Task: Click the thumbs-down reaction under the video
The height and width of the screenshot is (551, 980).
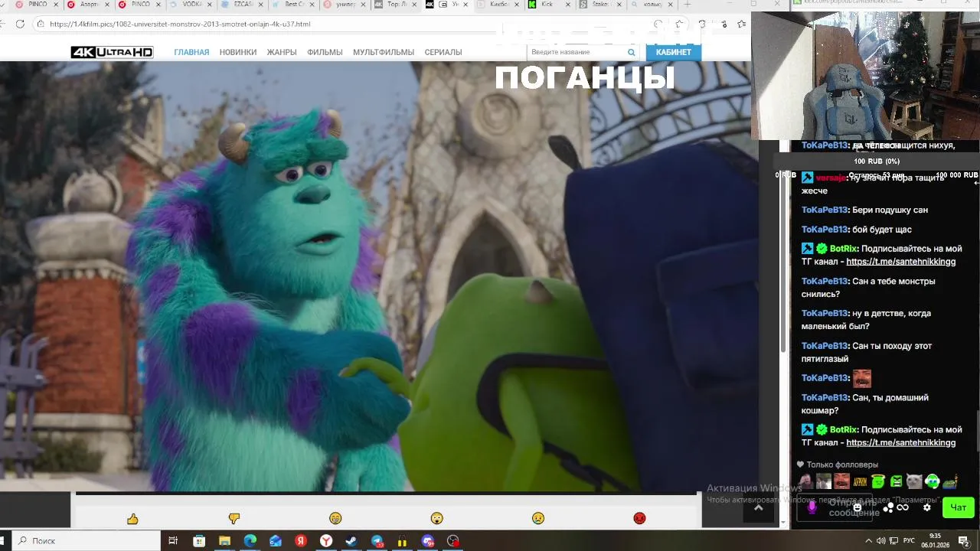Action: (234, 519)
